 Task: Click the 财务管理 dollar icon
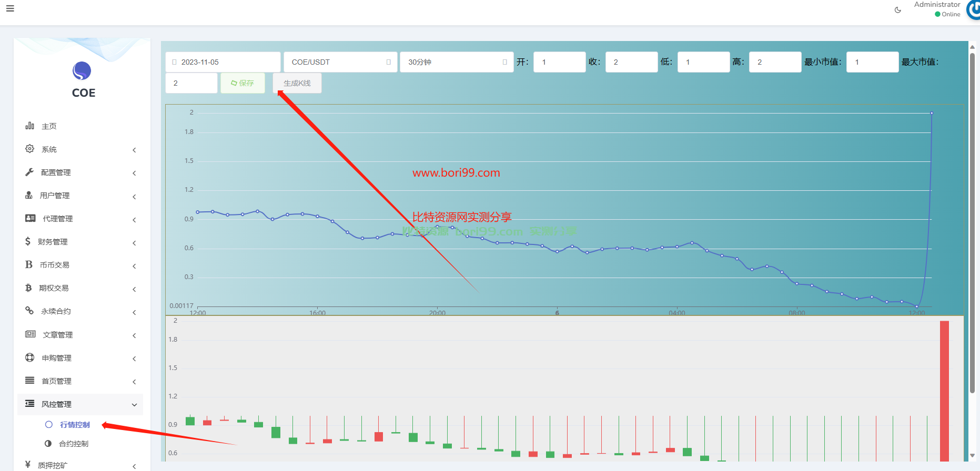coord(28,241)
